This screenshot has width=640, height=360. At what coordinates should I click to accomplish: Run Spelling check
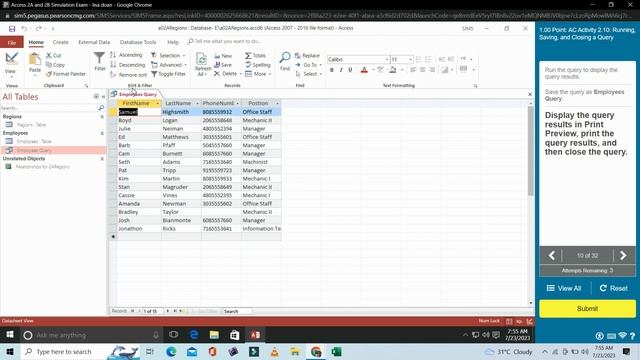(258, 64)
